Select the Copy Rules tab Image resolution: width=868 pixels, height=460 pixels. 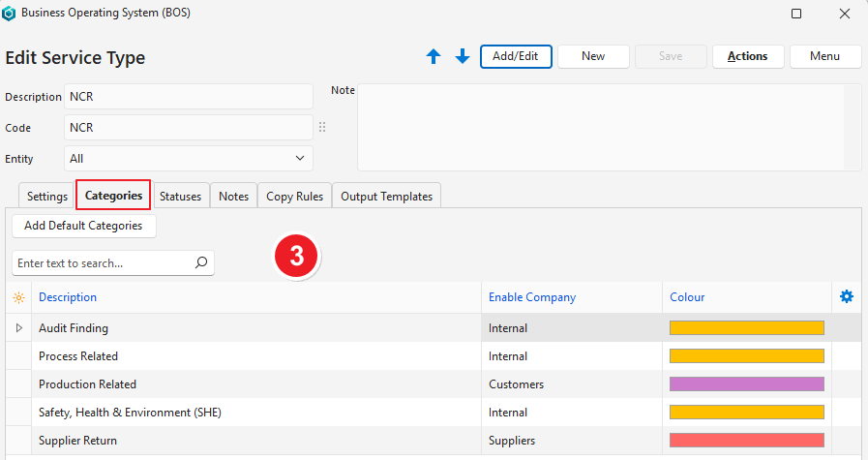click(x=294, y=196)
